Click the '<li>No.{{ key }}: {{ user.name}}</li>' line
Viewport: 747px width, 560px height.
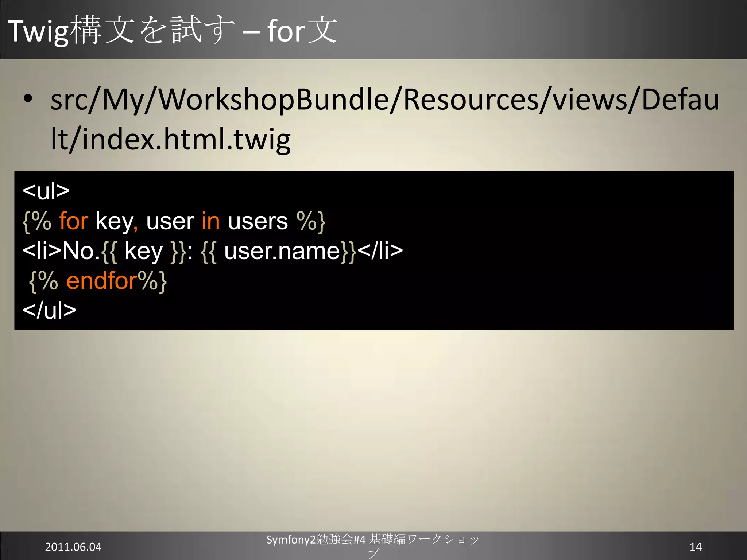click(213, 251)
